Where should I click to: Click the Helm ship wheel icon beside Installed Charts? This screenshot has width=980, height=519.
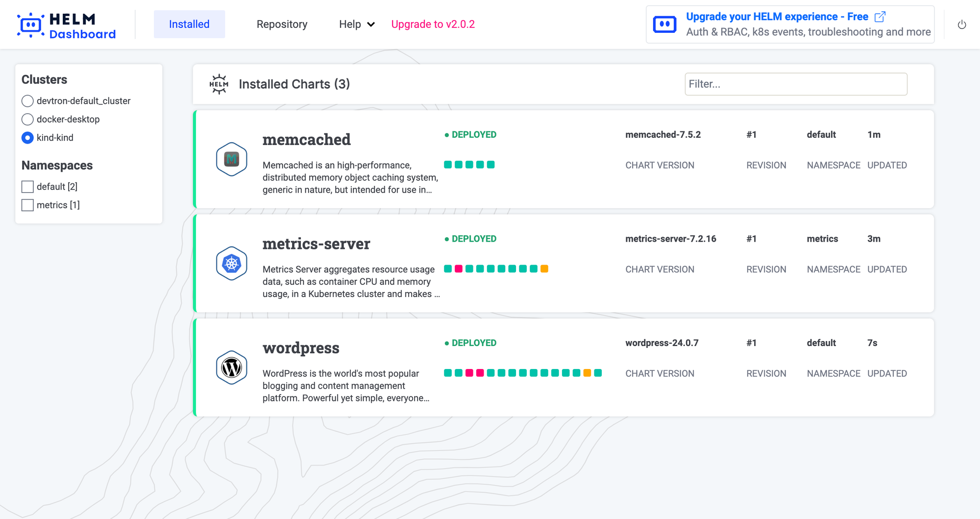coord(219,84)
